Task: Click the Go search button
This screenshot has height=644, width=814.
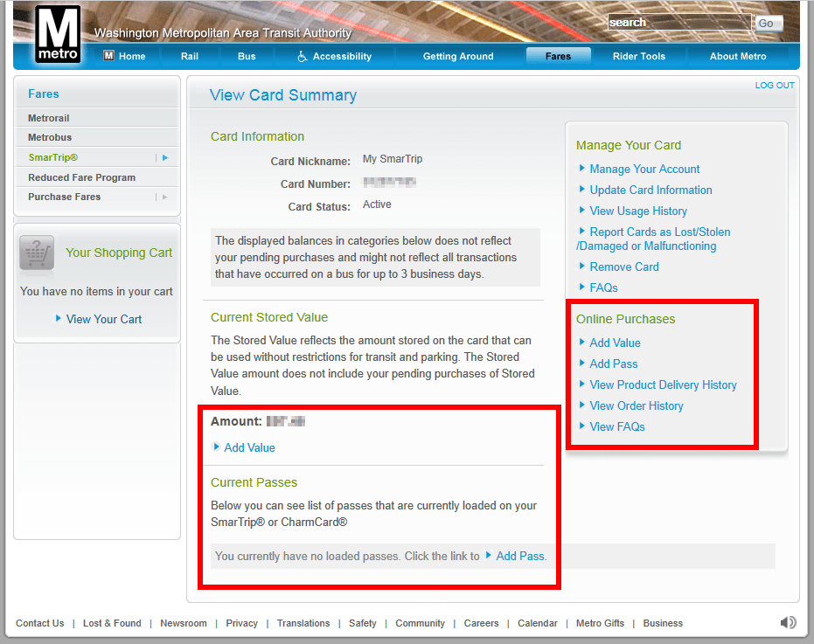Action: (767, 24)
